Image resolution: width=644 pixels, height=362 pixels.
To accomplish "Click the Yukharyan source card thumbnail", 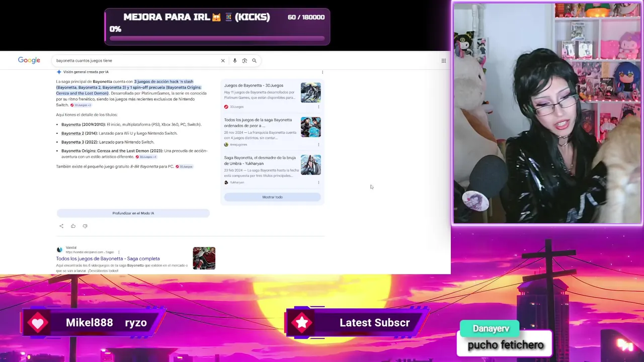I will 310,165.
